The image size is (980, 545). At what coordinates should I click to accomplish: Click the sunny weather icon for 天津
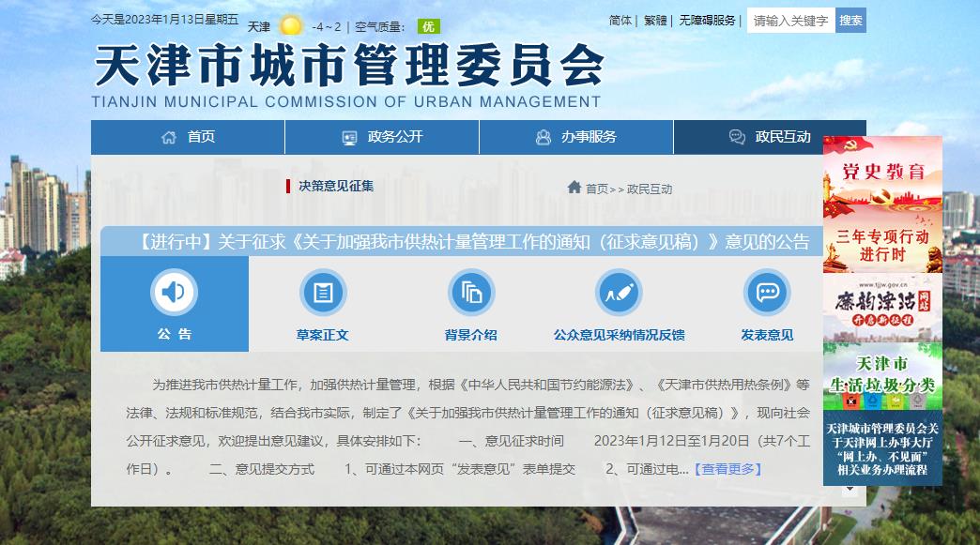291,26
